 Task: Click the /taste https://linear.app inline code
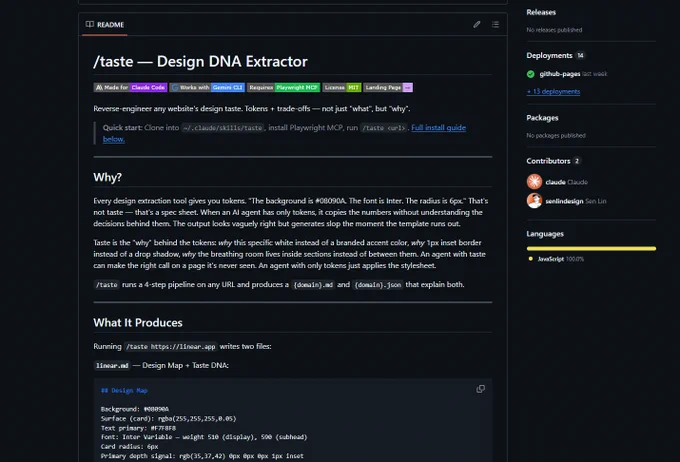click(x=171, y=347)
